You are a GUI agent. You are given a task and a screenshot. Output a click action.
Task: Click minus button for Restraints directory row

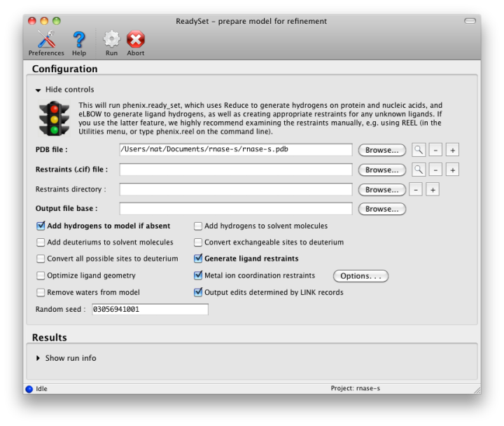coord(415,190)
